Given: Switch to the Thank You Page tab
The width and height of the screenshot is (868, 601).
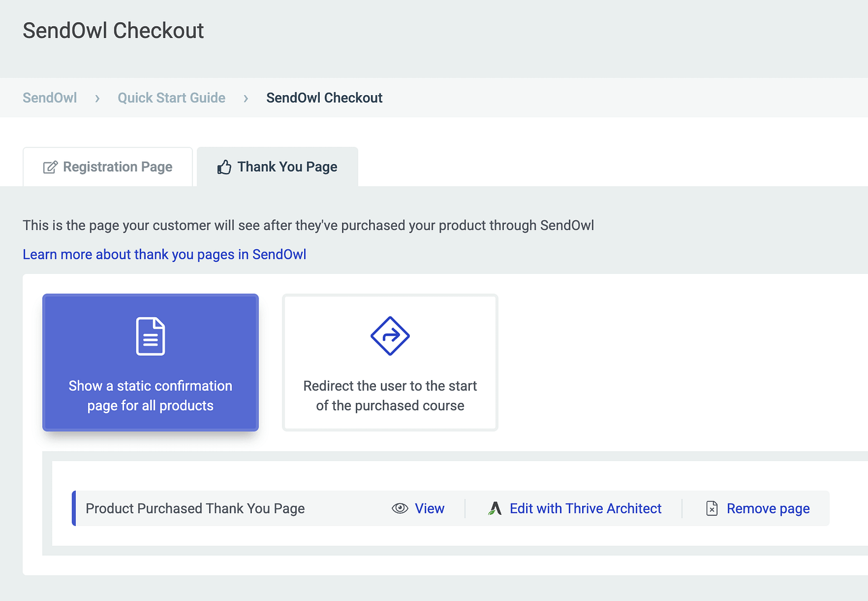Looking at the screenshot, I should pos(277,166).
